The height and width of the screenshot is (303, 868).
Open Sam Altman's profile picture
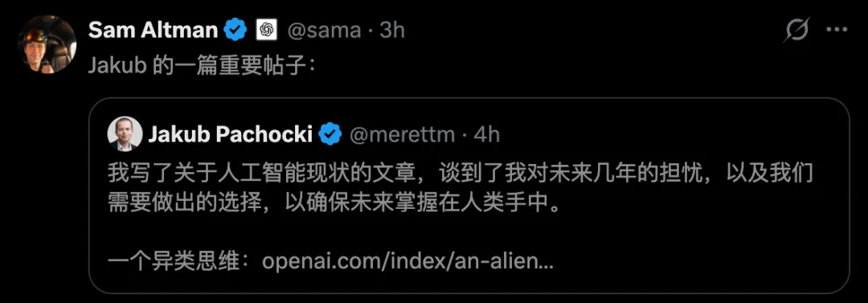pyautogui.click(x=47, y=44)
